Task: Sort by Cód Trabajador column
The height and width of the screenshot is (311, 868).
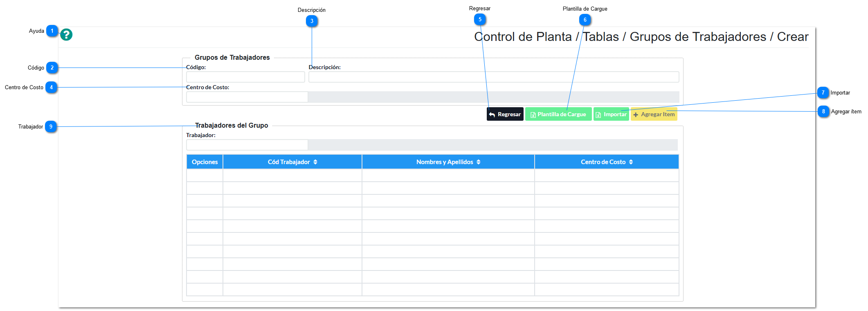Action: [x=292, y=162]
